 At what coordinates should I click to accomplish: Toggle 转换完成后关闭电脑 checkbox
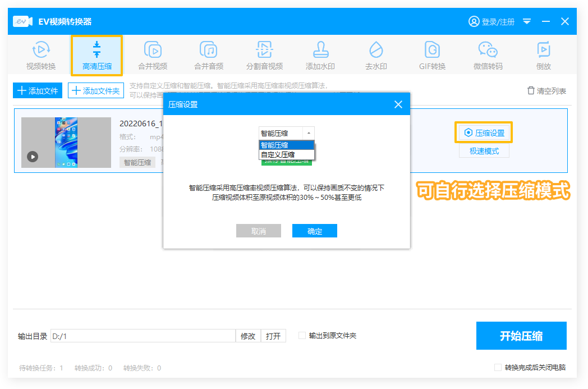click(498, 368)
